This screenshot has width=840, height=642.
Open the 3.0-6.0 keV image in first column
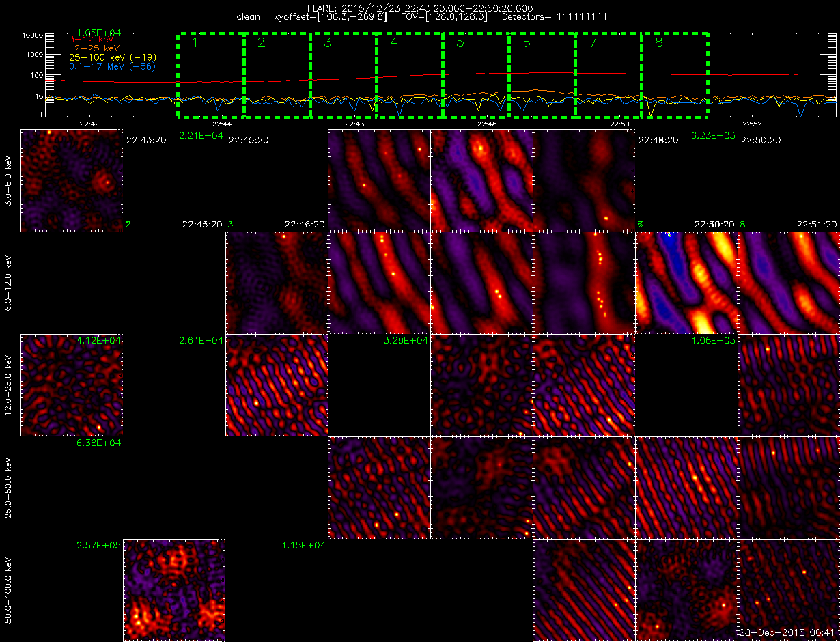click(72, 180)
